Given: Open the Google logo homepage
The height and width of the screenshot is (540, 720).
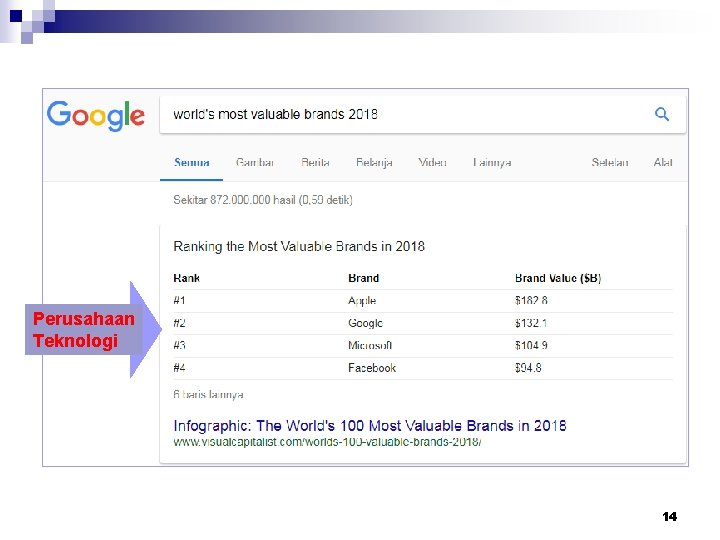Looking at the screenshot, I should (96, 115).
